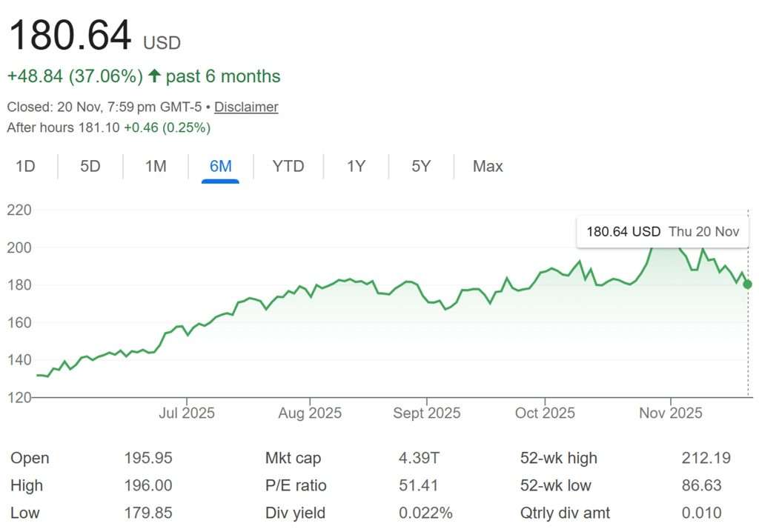Click the main price display 180.64
This screenshot has height=532, width=759.
coord(70,33)
